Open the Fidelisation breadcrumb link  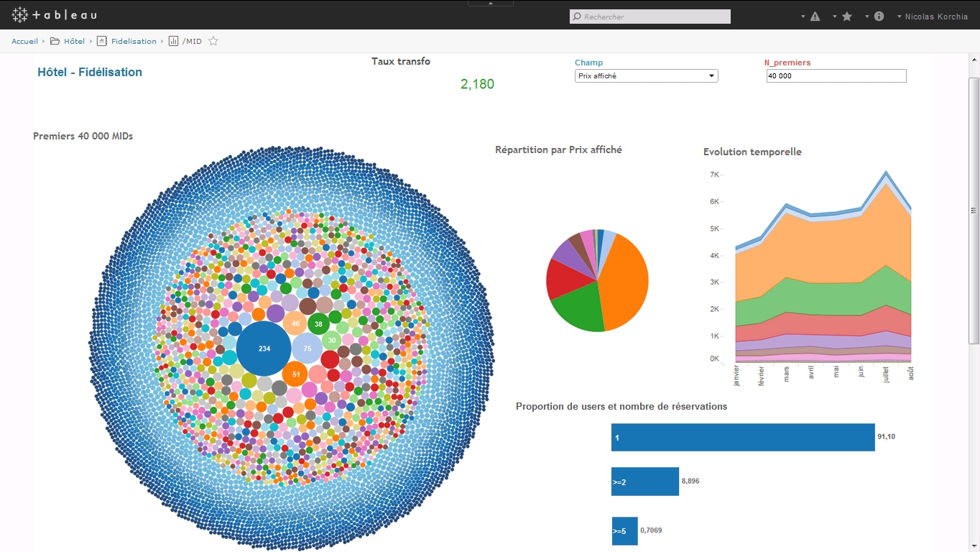(x=134, y=41)
